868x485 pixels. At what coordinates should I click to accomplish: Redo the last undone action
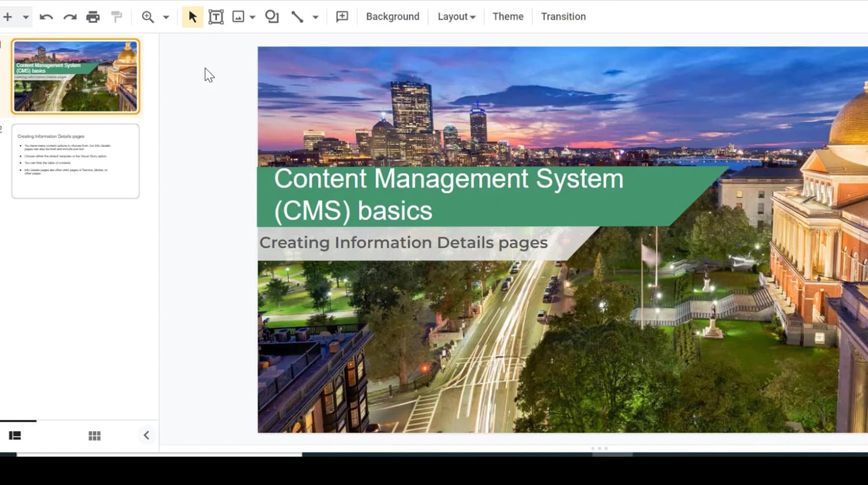(69, 17)
